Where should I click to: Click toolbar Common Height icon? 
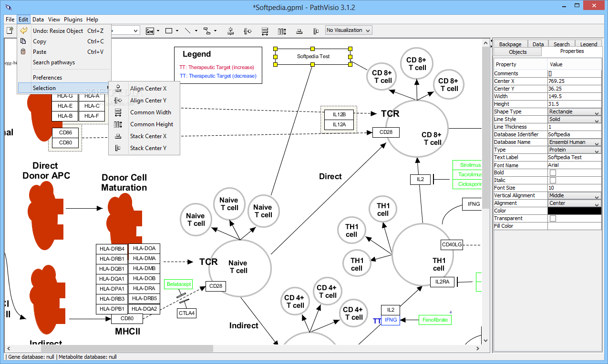pos(282,30)
